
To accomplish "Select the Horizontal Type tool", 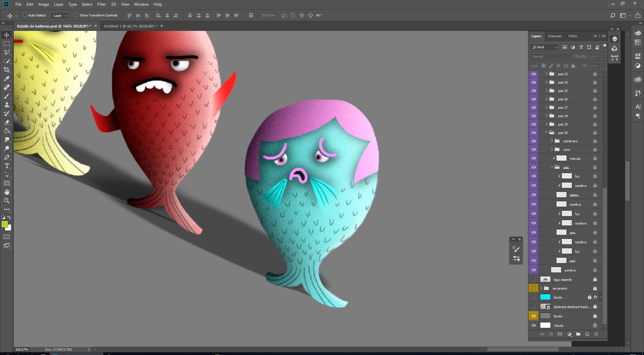I will click(7, 166).
